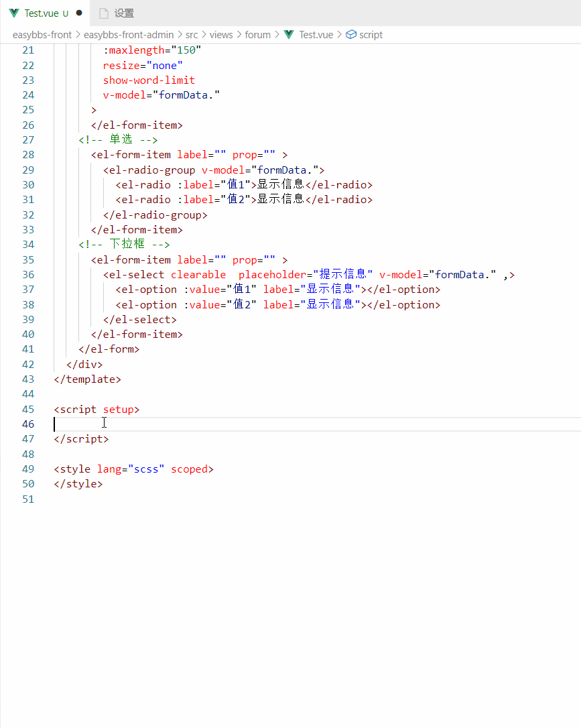Click the <el-radio-group opening tag on line 29

(x=149, y=170)
